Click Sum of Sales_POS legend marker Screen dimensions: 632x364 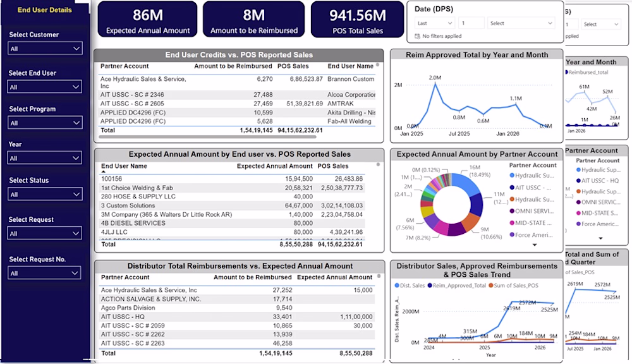491,286
